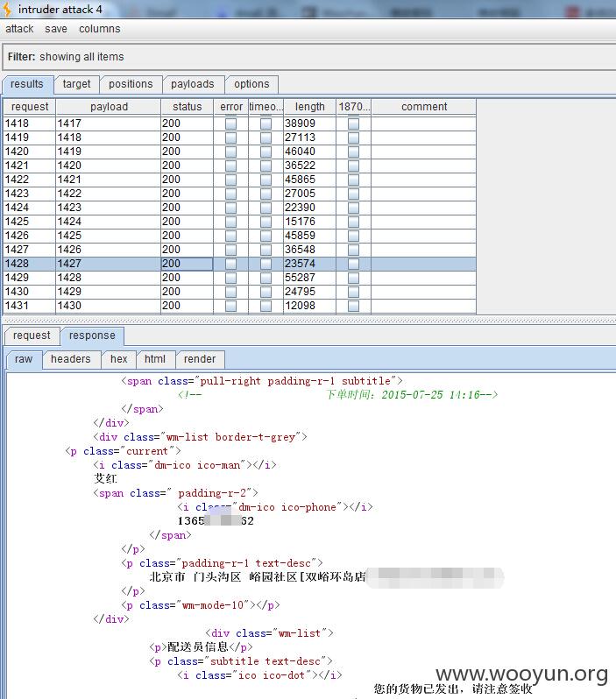Select length value 46040
Screen dimensions: 616x699
309,152
